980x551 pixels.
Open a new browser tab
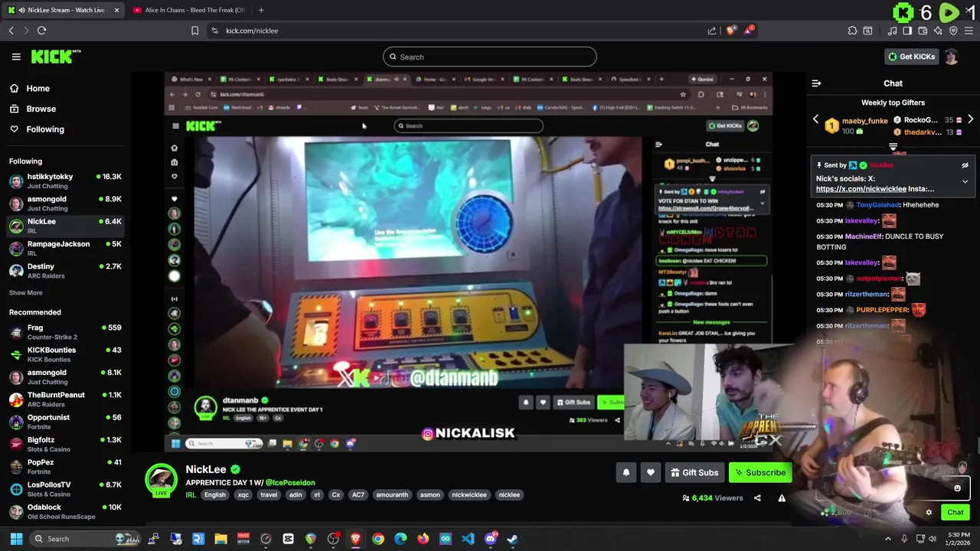(261, 10)
